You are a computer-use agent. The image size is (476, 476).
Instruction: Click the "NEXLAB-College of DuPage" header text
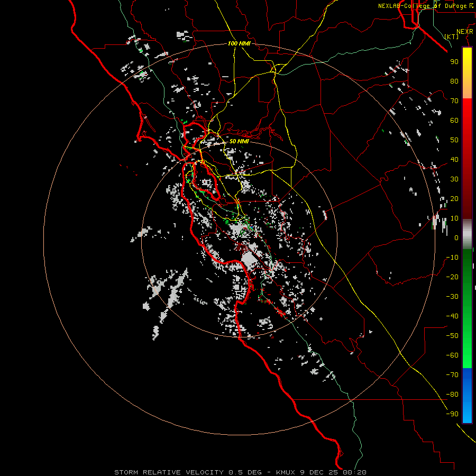423,6
